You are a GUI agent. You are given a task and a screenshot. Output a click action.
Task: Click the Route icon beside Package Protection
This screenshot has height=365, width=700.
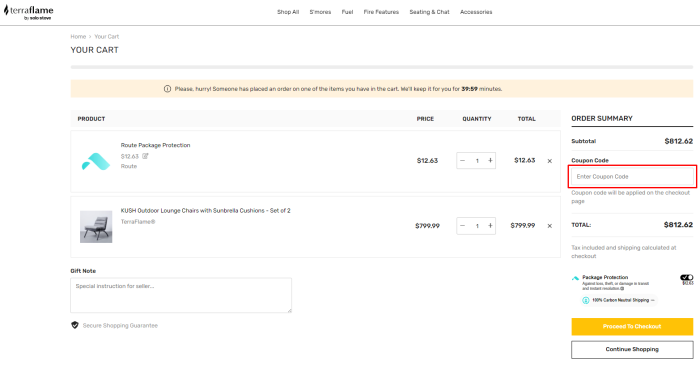(575, 278)
